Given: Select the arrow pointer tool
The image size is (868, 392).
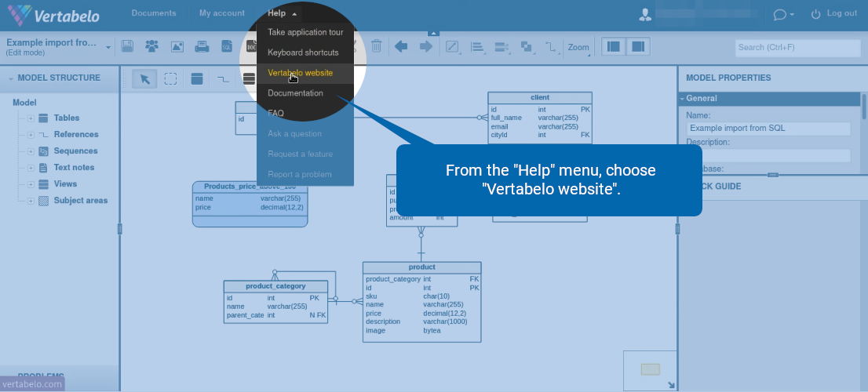Looking at the screenshot, I should pyautogui.click(x=145, y=79).
